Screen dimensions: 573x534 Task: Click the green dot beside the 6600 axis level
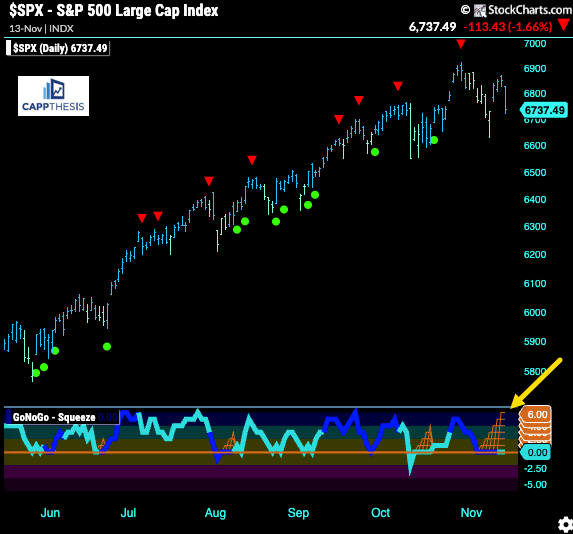pos(434,140)
